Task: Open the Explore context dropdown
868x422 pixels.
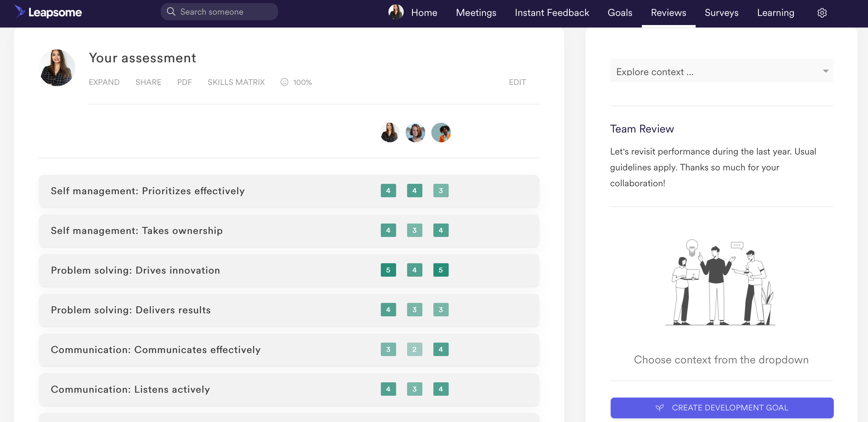Action: 721,71
